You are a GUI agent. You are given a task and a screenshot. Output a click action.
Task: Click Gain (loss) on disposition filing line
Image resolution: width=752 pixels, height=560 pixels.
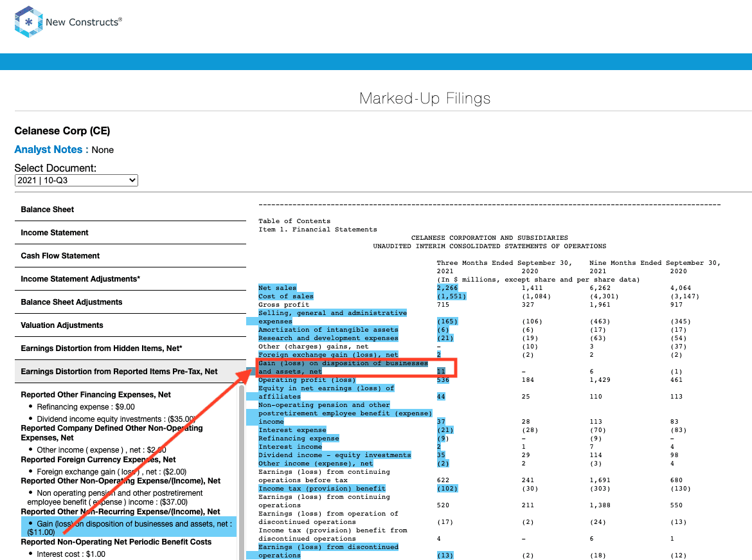point(343,367)
